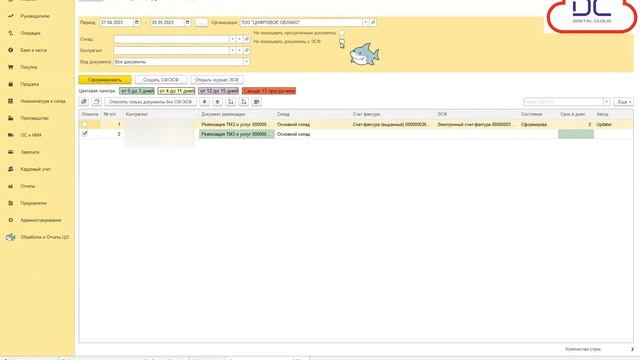Screen dimensions: 640x360
Task: Open the Ещё menu
Action: (x=623, y=102)
